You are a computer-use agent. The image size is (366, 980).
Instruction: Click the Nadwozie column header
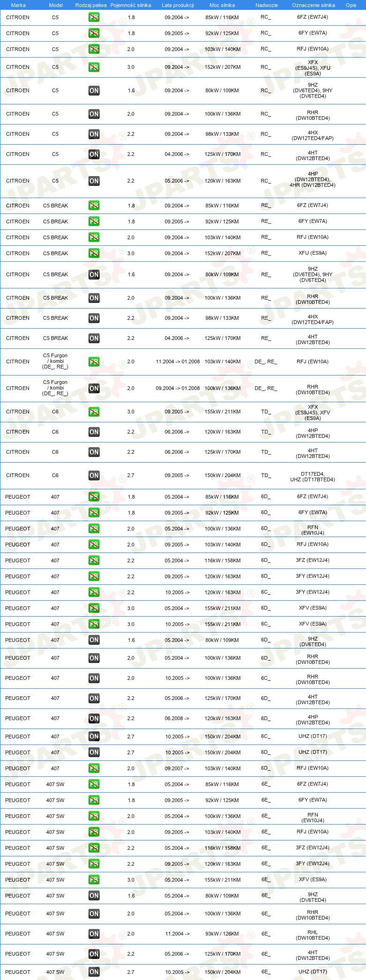click(267, 5)
